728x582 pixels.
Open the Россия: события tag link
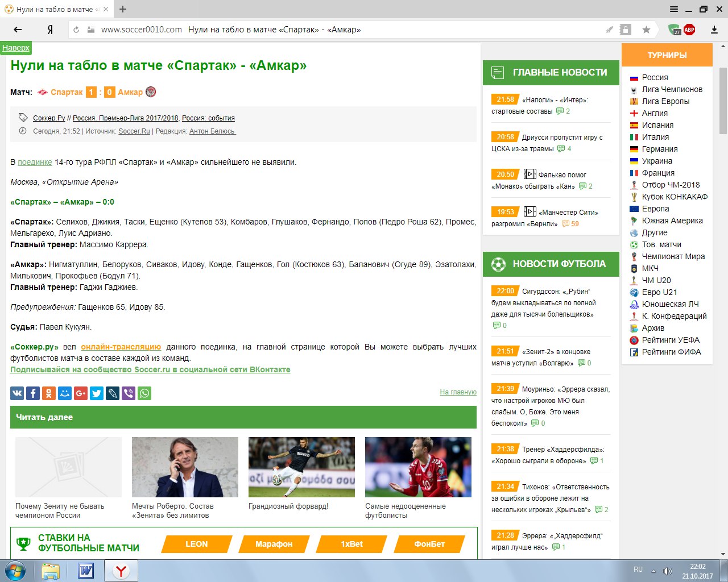point(208,118)
